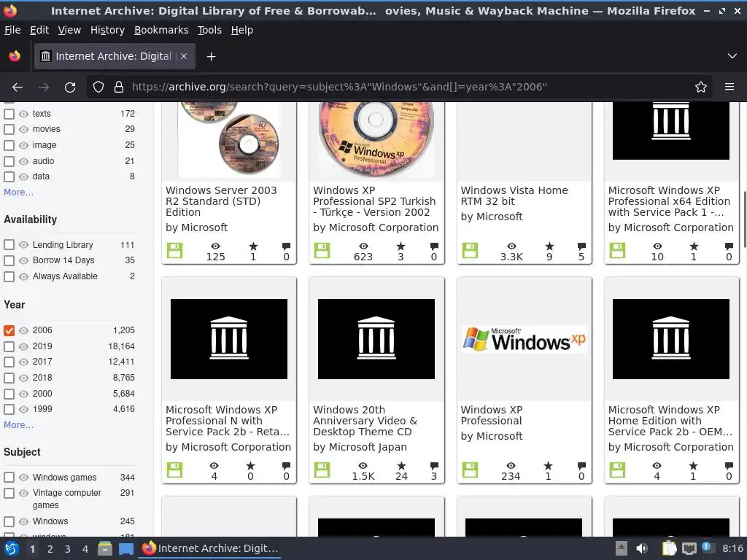
Task: Select the Internet Archive browser tab
Action: point(115,57)
